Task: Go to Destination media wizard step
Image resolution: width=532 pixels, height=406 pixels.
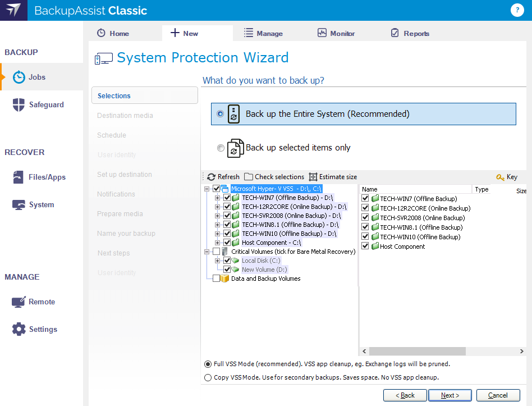Action: (x=125, y=116)
